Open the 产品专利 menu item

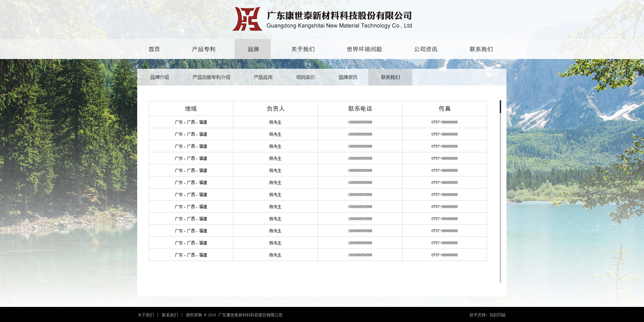[x=204, y=49]
